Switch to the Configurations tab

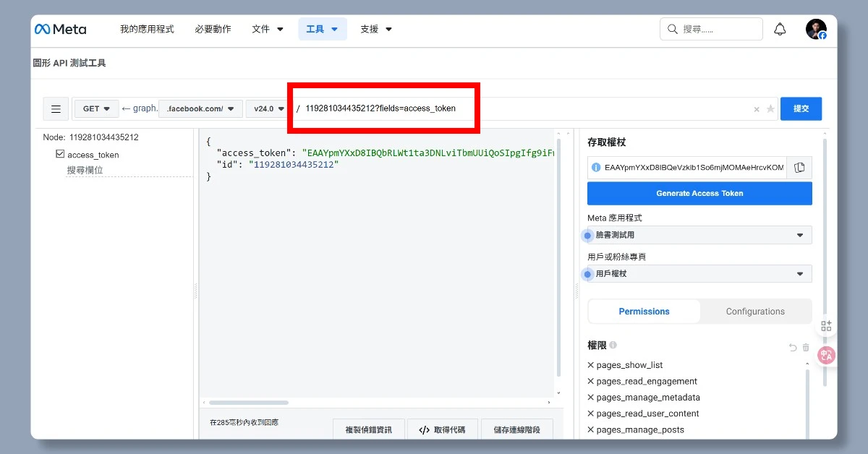point(755,312)
